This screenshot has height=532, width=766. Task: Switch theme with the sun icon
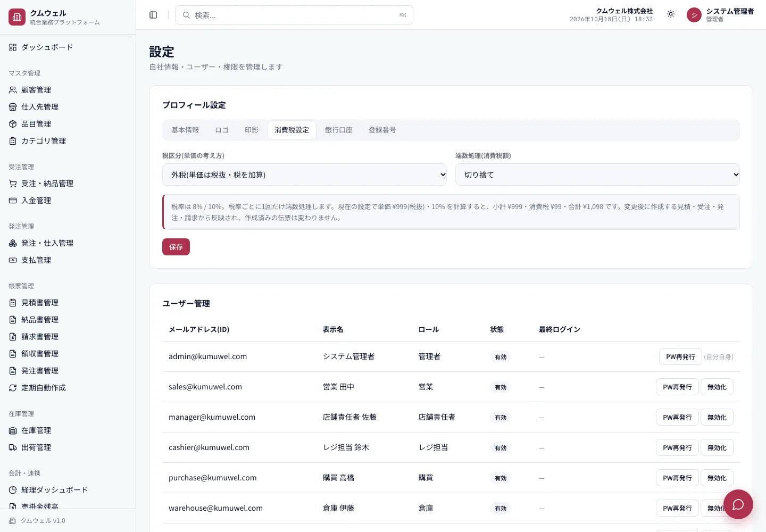point(671,14)
